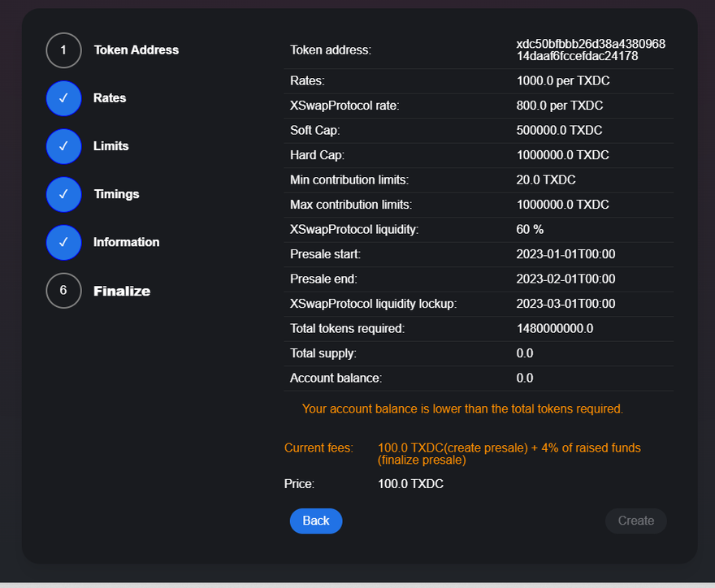Open the Rates step label

[x=110, y=97]
